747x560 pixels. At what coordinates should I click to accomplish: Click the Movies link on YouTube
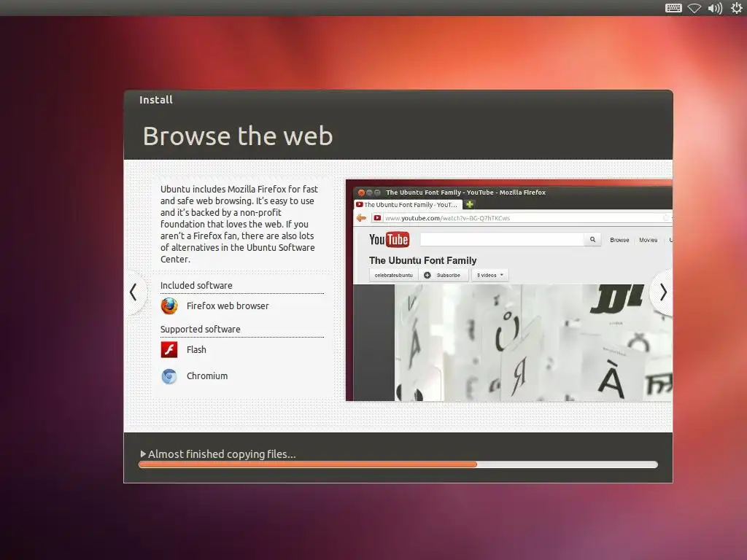tap(648, 240)
